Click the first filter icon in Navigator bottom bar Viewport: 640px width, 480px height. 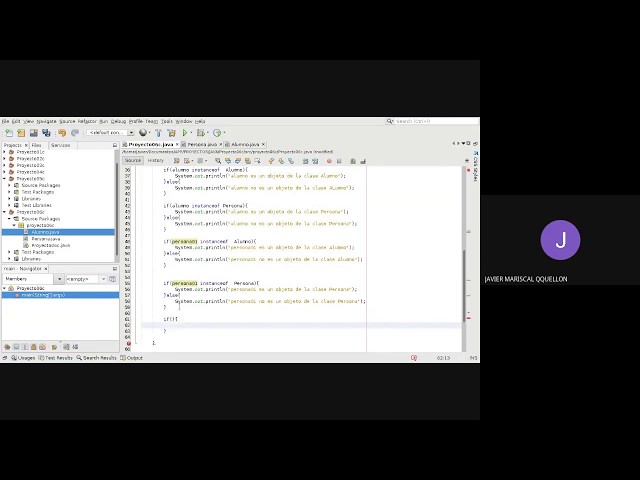pyautogui.click(x=7, y=347)
